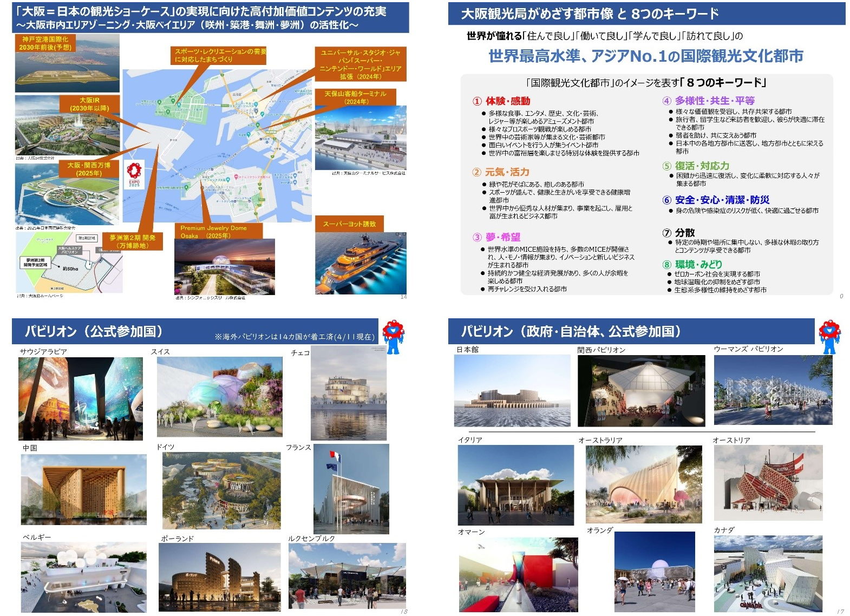Click the circled number ③ before 夢・希望
This screenshot has width=850, height=616.
point(477,237)
